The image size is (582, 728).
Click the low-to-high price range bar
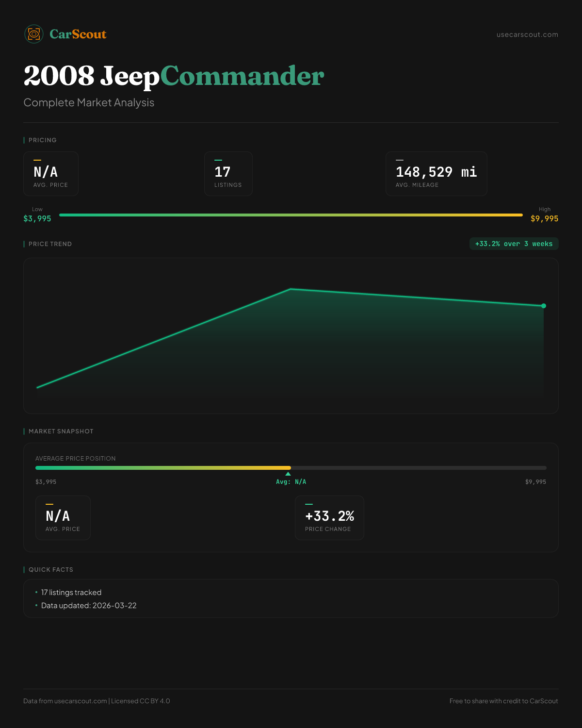[291, 215]
